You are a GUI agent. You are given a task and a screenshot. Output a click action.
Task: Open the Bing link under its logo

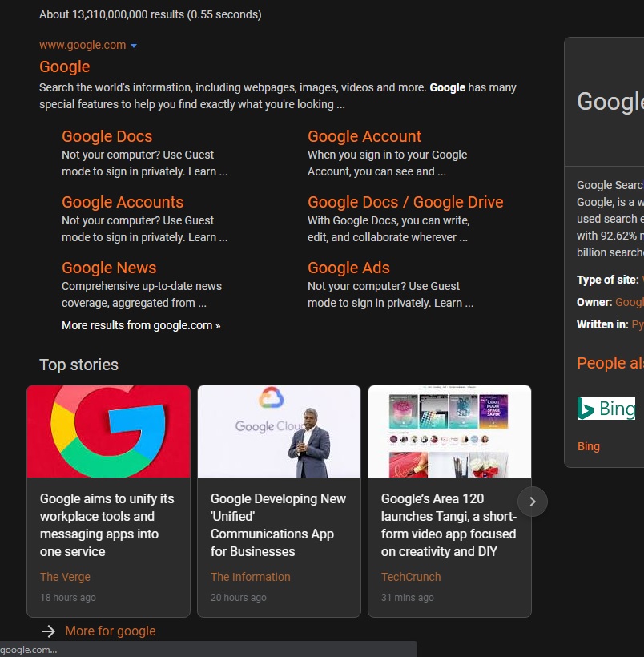tap(588, 446)
